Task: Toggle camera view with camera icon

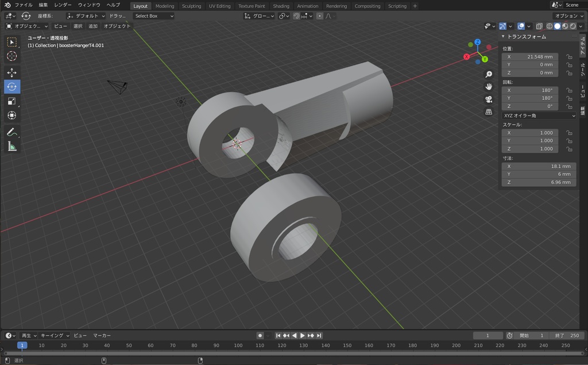Action: click(489, 99)
